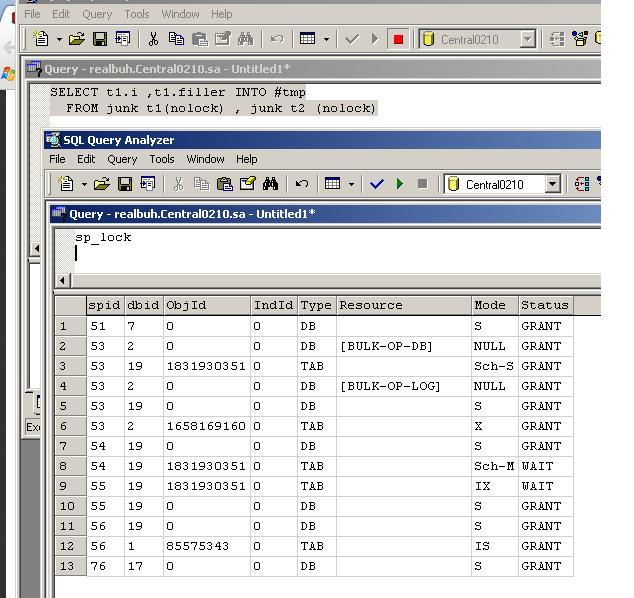Click Insert Template icon in front window toolbar

(148, 184)
